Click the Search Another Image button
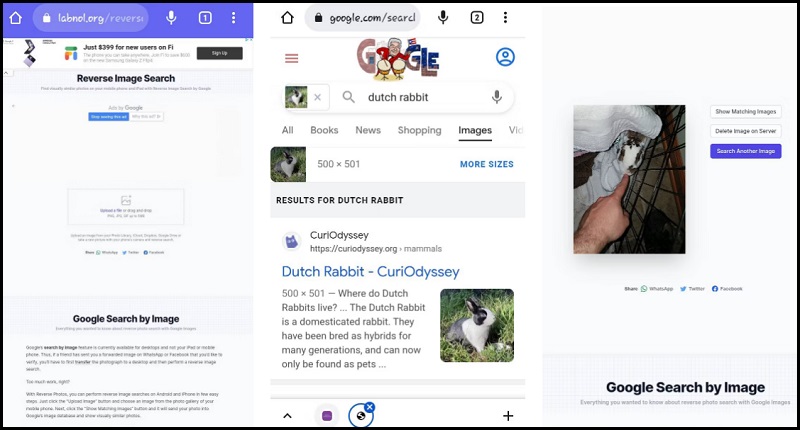 (745, 151)
